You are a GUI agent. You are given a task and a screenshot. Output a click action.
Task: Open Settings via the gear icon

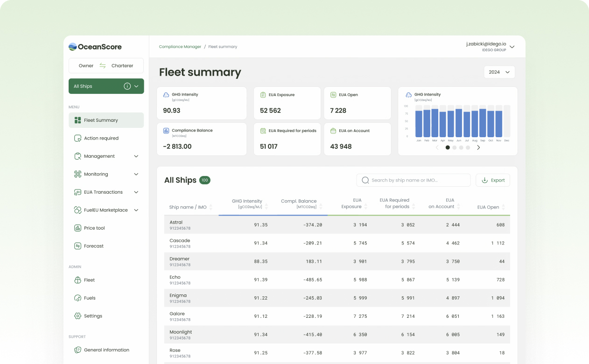coord(77,316)
